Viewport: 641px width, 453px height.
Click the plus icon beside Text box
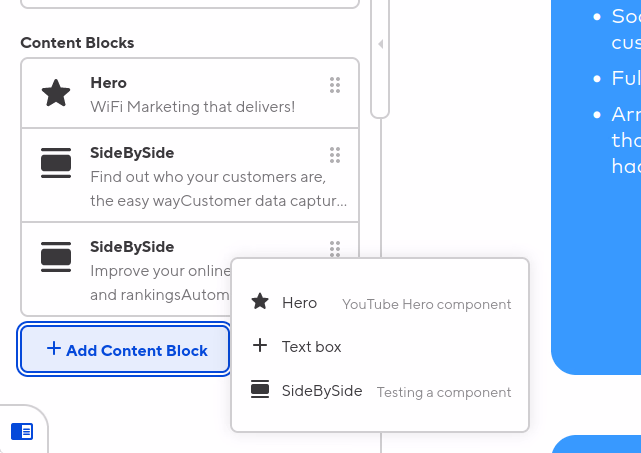pos(260,346)
